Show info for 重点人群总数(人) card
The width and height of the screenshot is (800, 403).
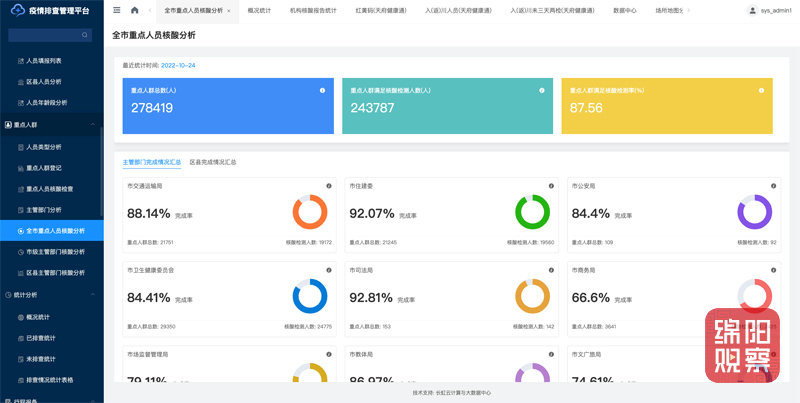322,90
